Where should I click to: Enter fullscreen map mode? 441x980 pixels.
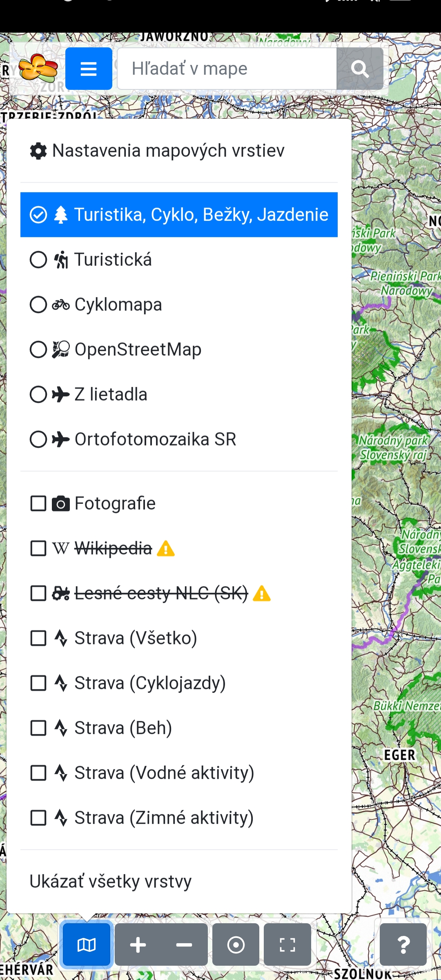(x=287, y=944)
